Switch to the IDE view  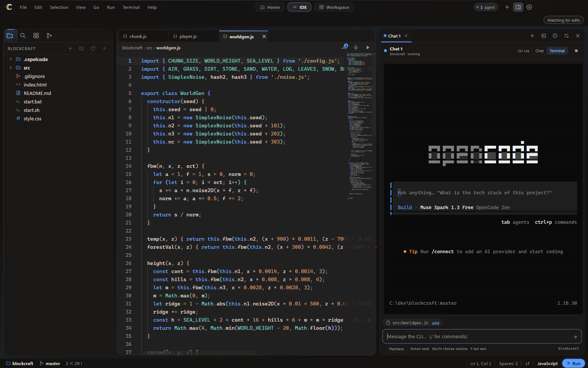300,7
